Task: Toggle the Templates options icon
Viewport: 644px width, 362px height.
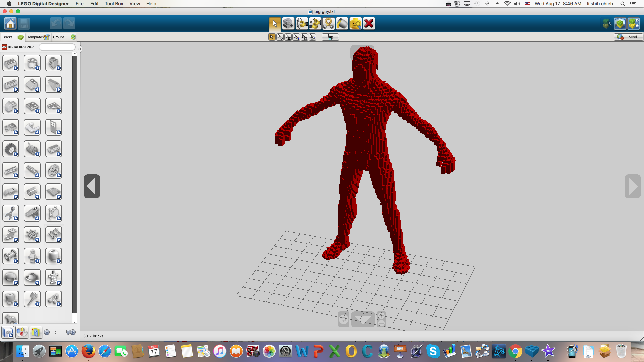Action: click(x=48, y=37)
